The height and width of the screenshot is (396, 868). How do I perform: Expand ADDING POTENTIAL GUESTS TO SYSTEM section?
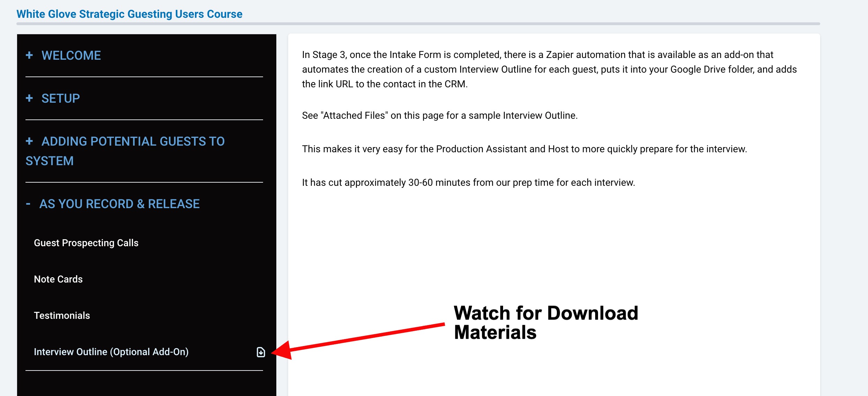point(133,142)
